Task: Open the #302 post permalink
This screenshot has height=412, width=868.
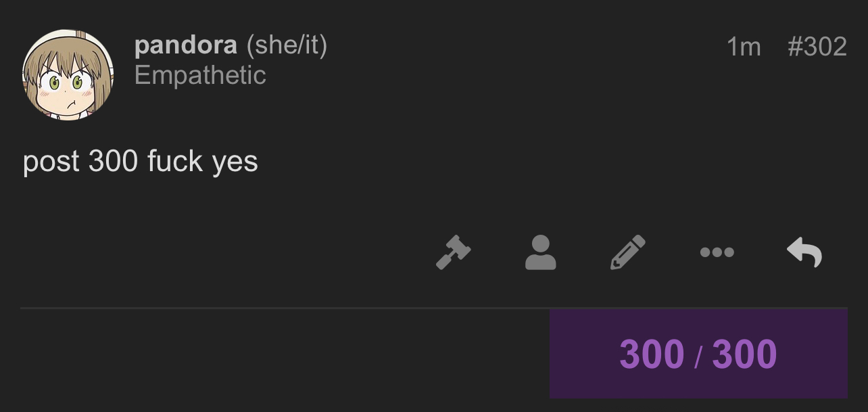Action: 817,47
